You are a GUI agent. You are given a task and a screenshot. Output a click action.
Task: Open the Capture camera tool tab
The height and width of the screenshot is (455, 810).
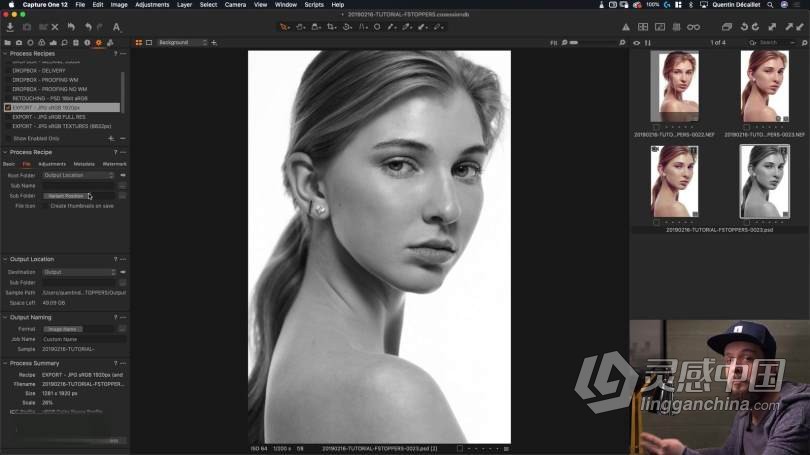(x=19, y=43)
